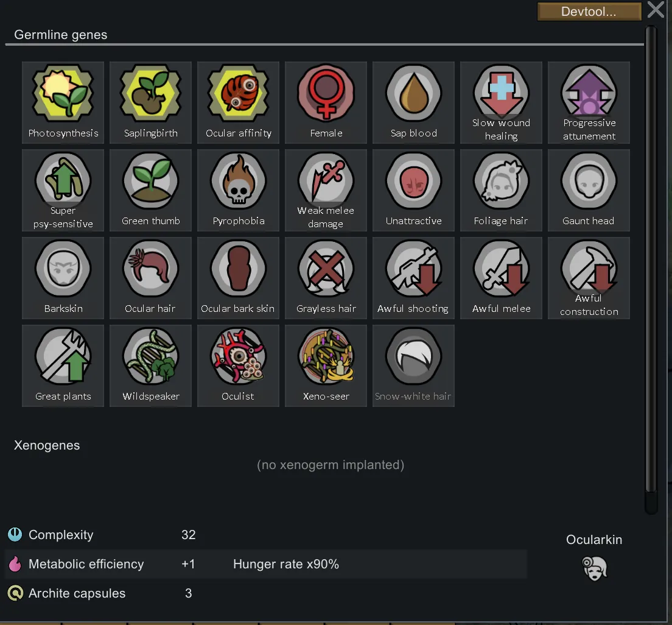Click the Foliage hair gene
Viewport: 672px width, 625px height.
[x=501, y=191]
